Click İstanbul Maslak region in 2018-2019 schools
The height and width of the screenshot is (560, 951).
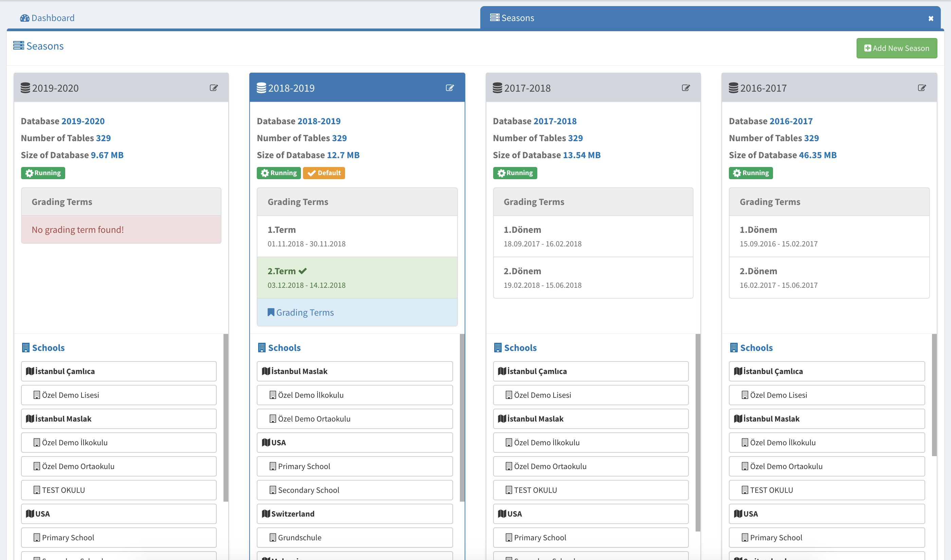coord(355,371)
